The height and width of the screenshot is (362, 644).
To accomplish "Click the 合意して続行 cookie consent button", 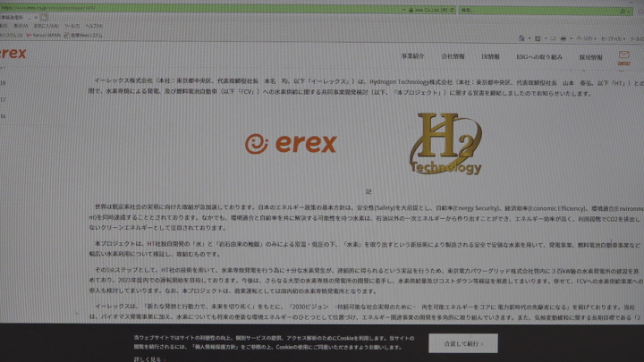I will (463, 343).
